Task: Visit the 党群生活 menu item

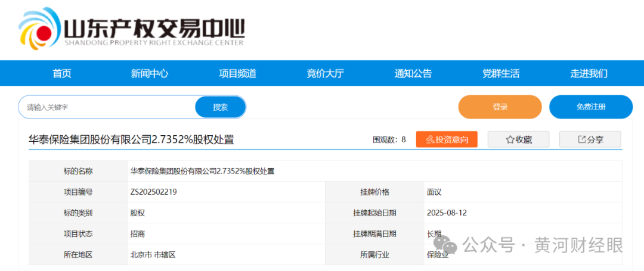Action: tap(501, 74)
